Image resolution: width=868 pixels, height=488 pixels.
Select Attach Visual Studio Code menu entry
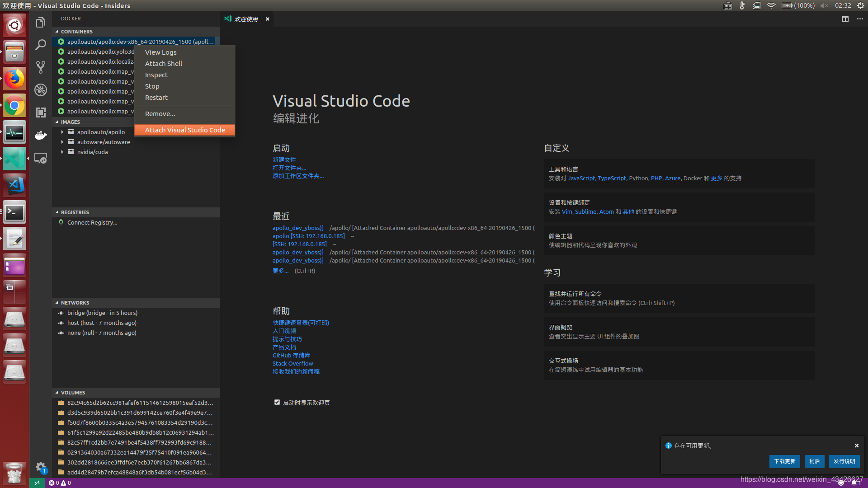click(184, 130)
